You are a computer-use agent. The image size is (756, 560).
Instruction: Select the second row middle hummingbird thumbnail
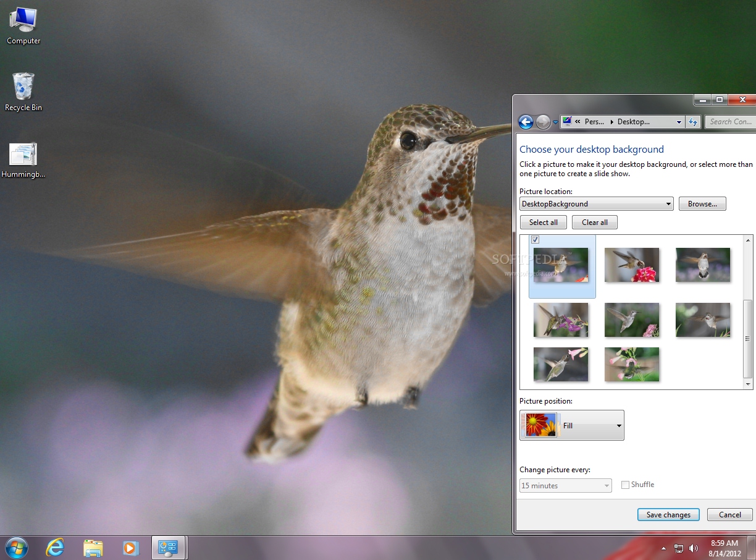tap(632, 320)
